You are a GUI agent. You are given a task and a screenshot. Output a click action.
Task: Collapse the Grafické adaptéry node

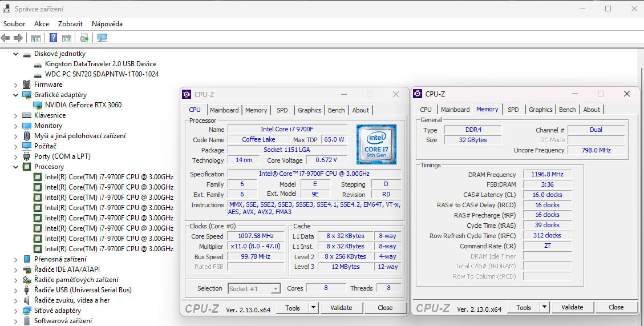tap(16, 95)
